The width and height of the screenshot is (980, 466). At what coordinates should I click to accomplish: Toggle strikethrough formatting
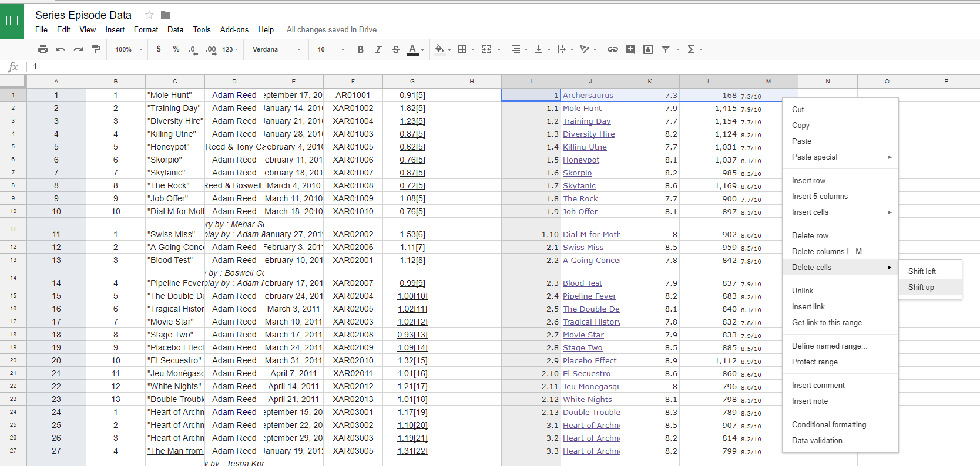395,49
